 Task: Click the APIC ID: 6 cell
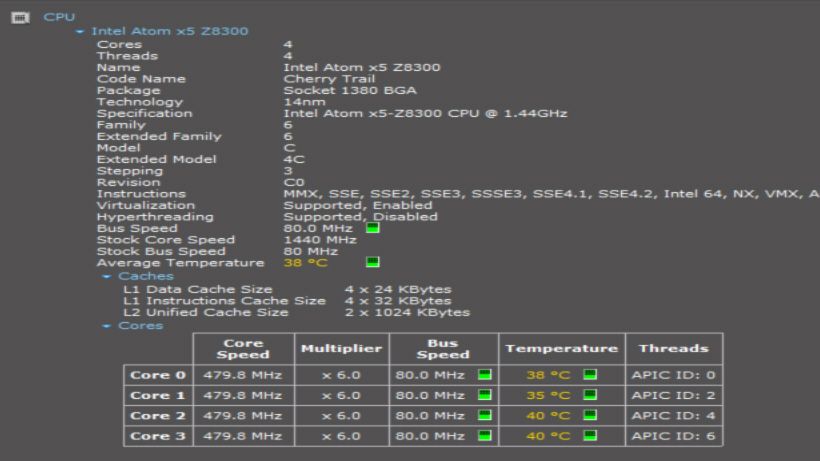674,436
